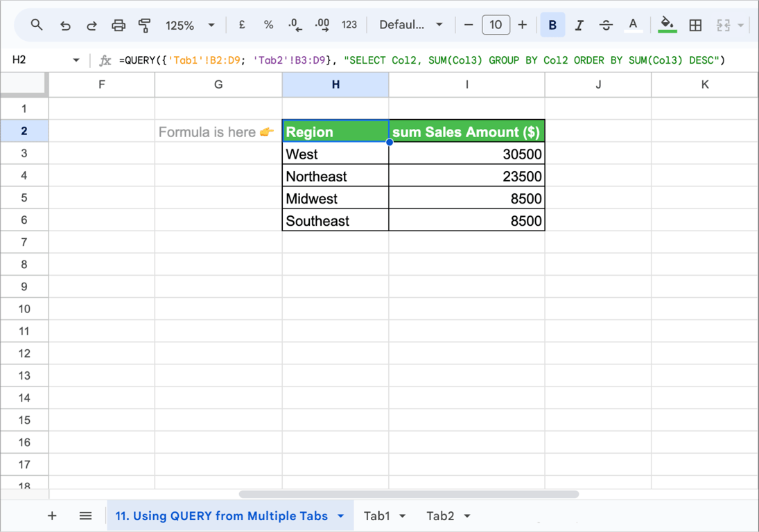
Task: Select row 12 header
Action: pos(24,353)
